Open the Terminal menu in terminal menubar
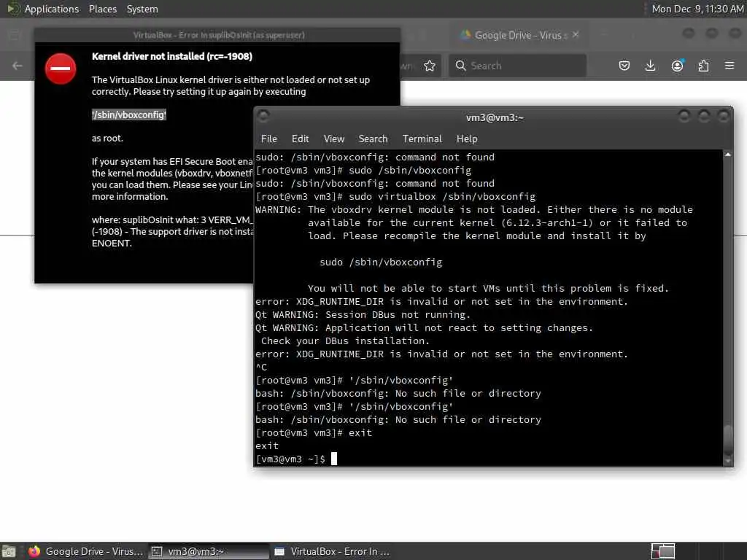747x560 pixels. pyautogui.click(x=422, y=139)
